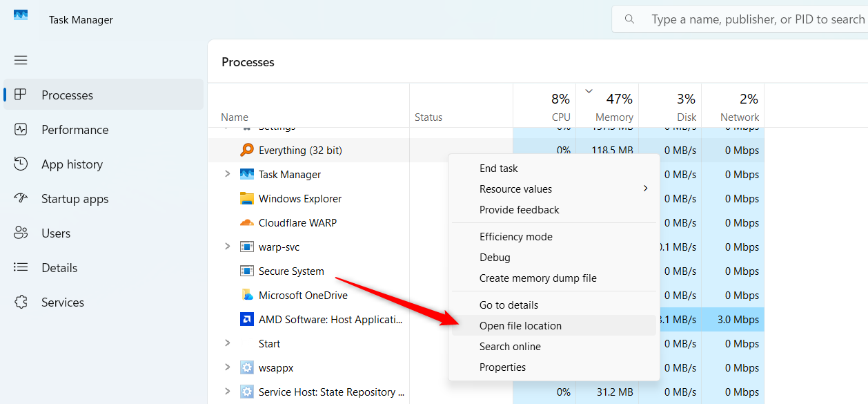Go to the Details page
The height and width of the screenshot is (404, 868).
click(103, 267)
